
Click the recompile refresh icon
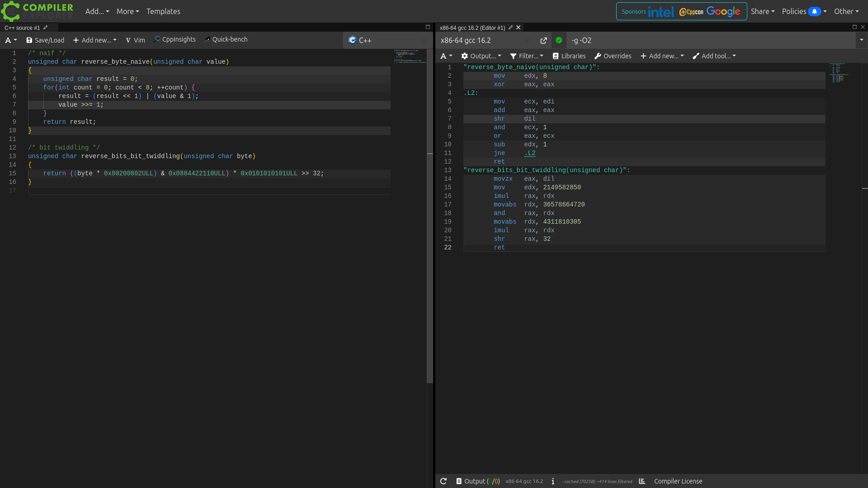tap(443, 481)
